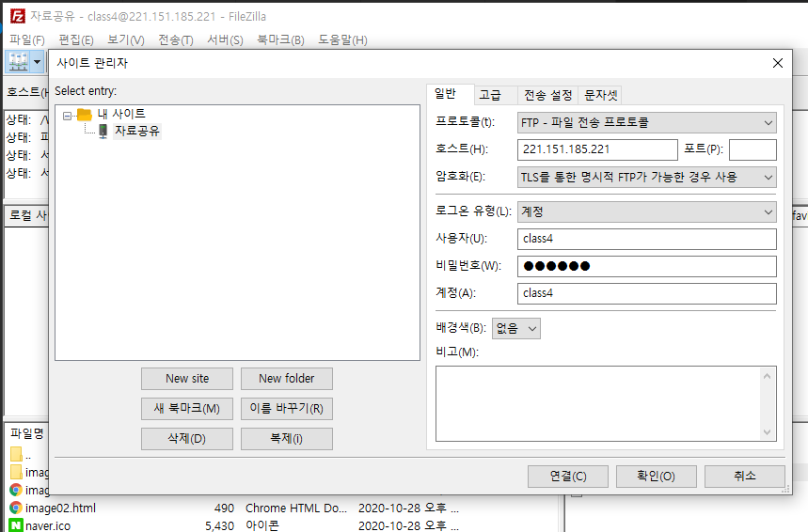Image resolution: width=808 pixels, height=532 pixels.
Task: Switch to the 문자셋 tab
Action: coord(601,95)
